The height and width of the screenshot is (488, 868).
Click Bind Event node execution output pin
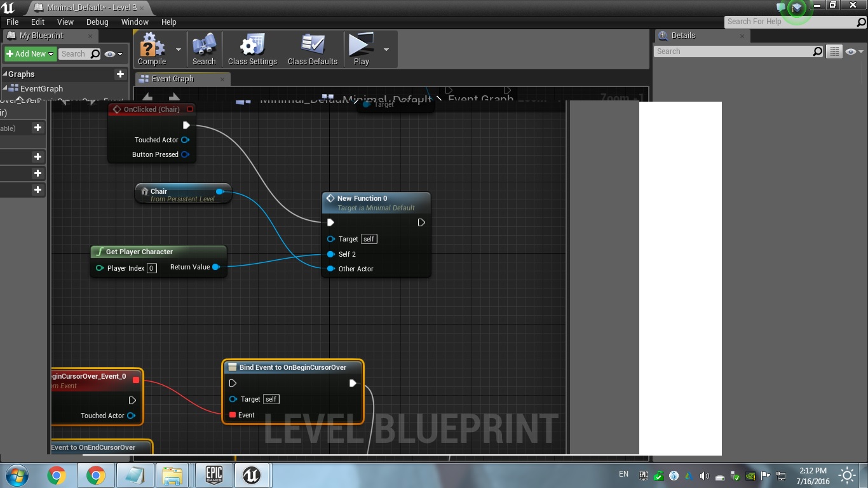click(353, 383)
